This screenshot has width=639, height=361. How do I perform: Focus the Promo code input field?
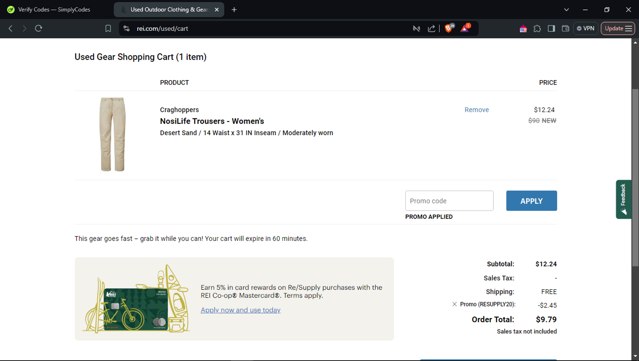[x=449, y=200]
